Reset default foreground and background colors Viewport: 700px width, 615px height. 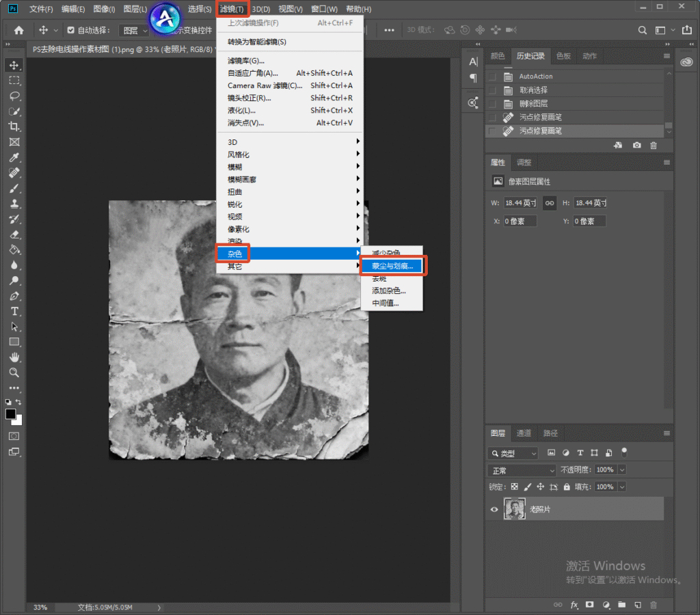click(8, 402)
